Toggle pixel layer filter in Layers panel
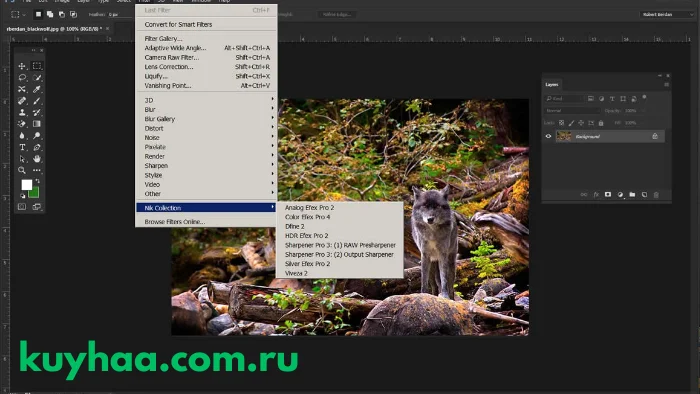 [x=591, y=99]
